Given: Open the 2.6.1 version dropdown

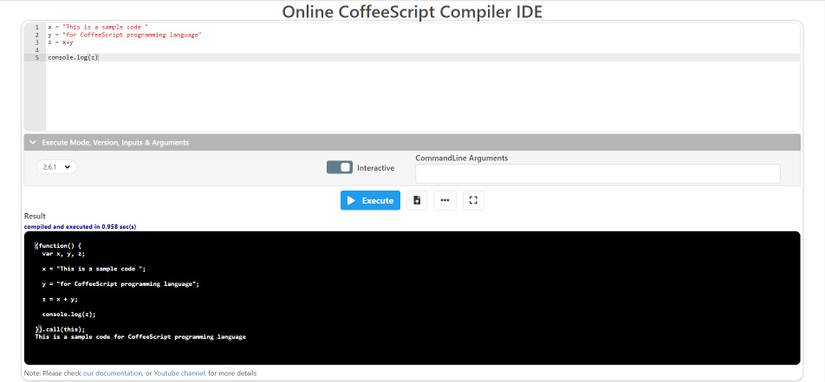Looking at the screenshot, I should tap(56, 167).
